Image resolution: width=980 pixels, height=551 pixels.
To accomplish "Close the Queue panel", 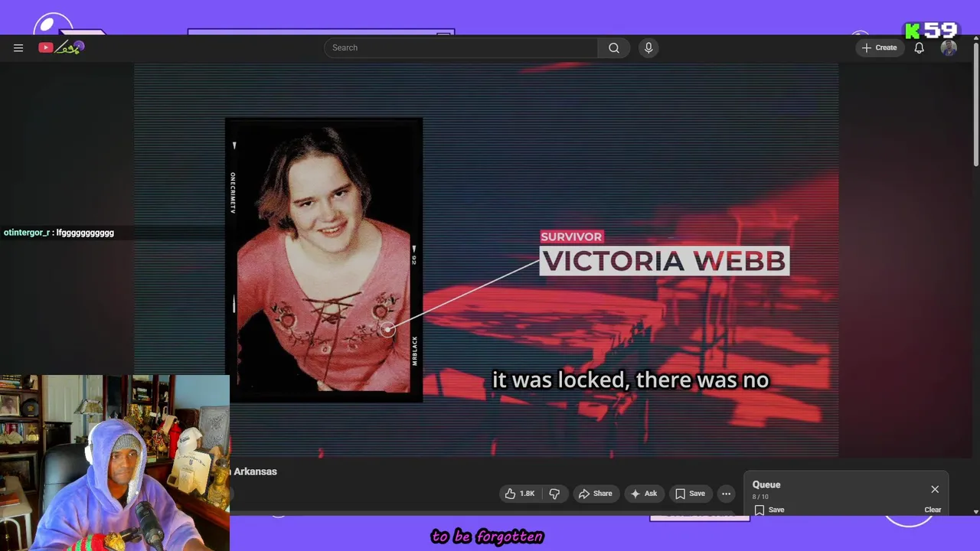I will point(935,489).
